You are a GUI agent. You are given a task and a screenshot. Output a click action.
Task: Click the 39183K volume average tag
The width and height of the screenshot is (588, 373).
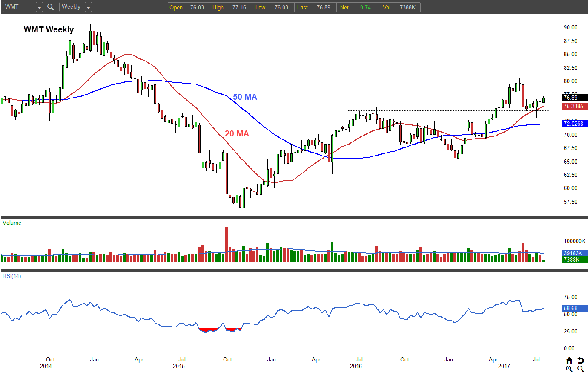point(575,253)
